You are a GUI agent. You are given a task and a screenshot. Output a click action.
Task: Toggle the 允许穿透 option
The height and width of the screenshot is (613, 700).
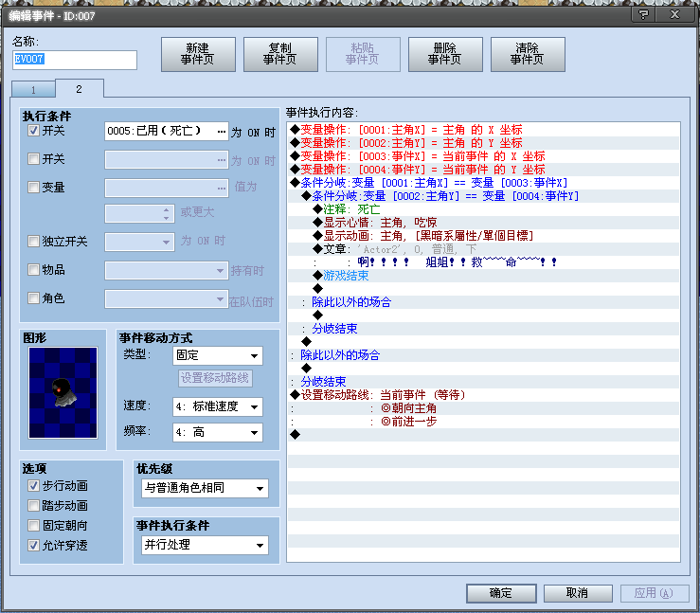click(33, 545)
